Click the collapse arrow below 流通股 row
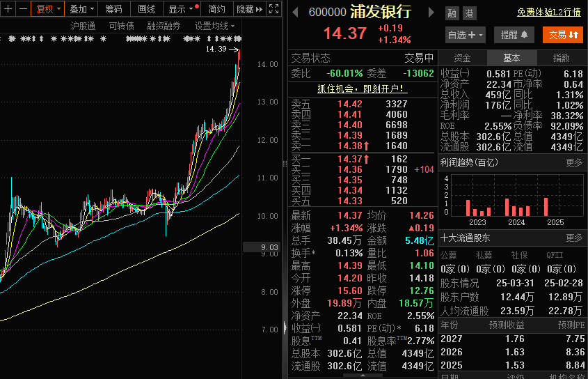 (363, 375)
